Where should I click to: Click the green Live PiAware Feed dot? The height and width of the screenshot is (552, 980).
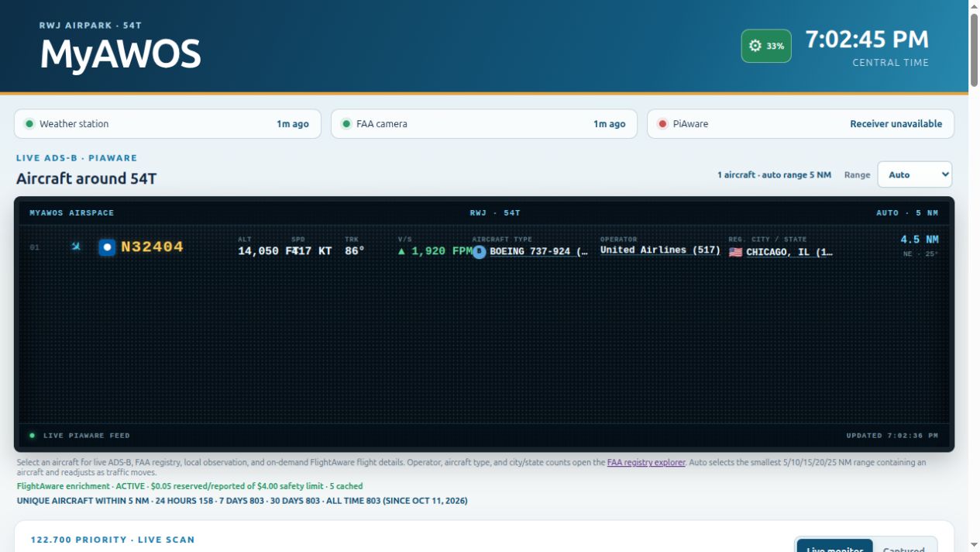32,436
